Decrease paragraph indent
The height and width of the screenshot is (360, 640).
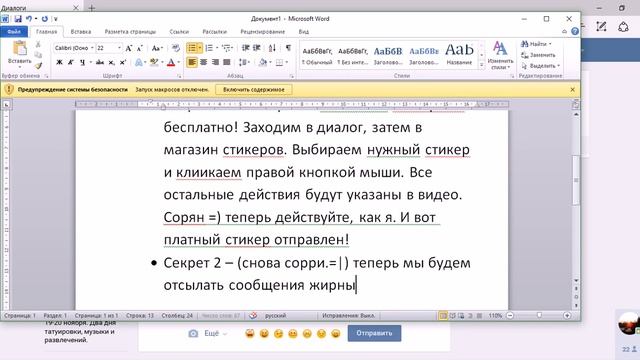[x=245, y=48]
